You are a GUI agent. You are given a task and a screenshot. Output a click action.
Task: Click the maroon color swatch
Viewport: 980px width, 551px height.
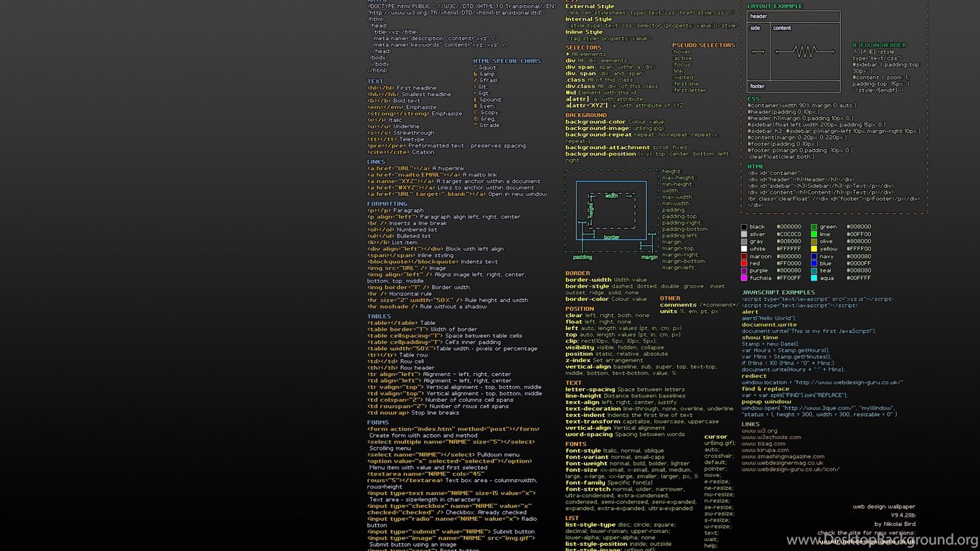pos(744,256)
